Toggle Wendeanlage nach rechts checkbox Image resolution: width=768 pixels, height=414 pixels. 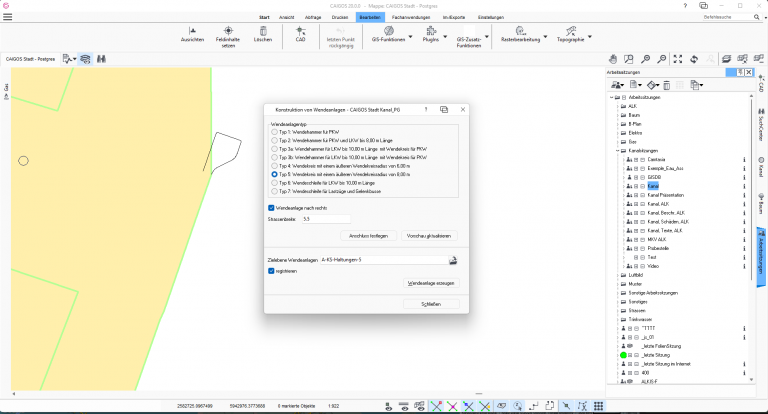[x=271, y=208]
